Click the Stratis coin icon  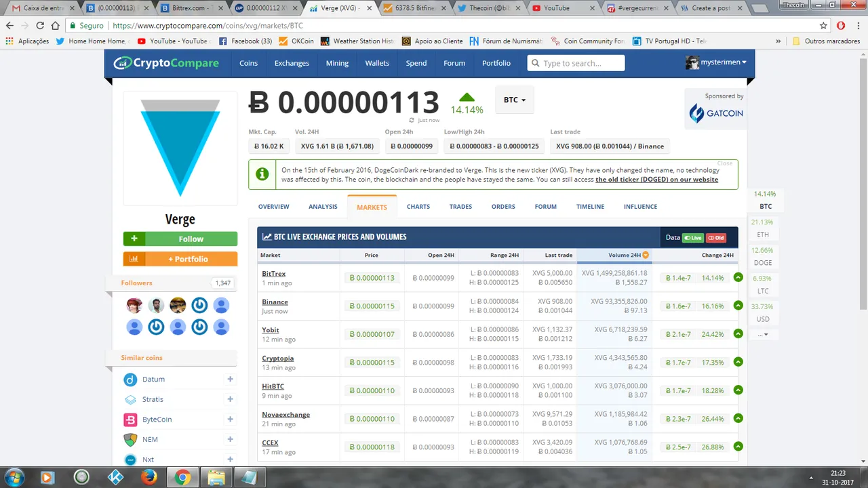tap(131, 399)
